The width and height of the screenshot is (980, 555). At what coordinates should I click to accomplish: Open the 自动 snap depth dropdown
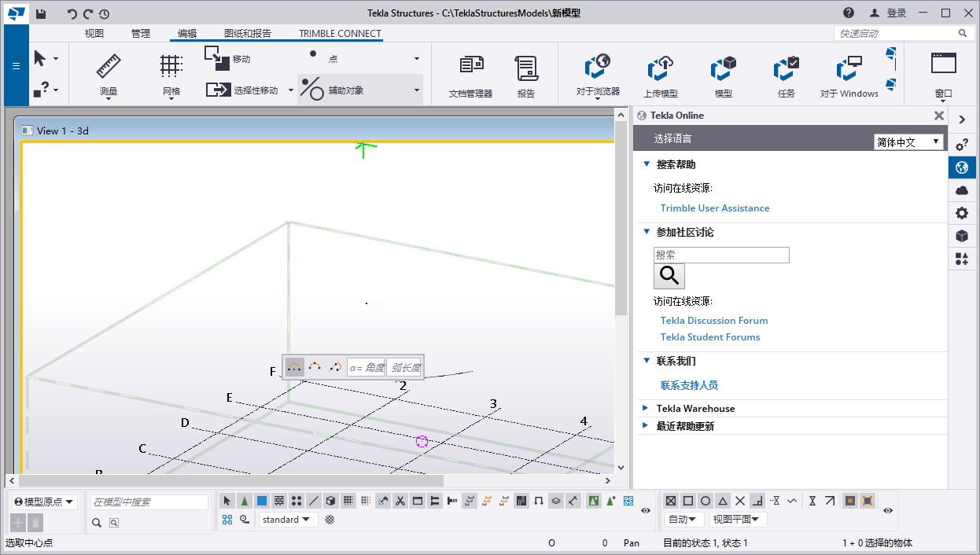point(685,520)
